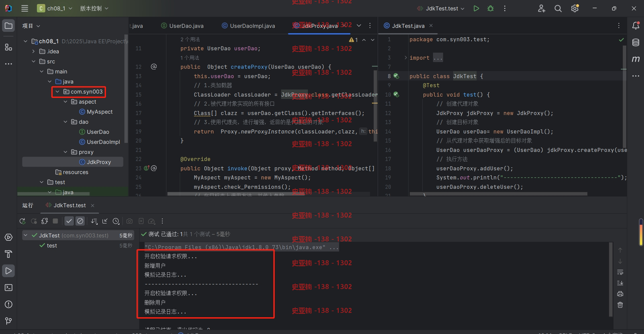644x334 pixels.
Task: Rerun failed tests icon
Action: (34, 221)
